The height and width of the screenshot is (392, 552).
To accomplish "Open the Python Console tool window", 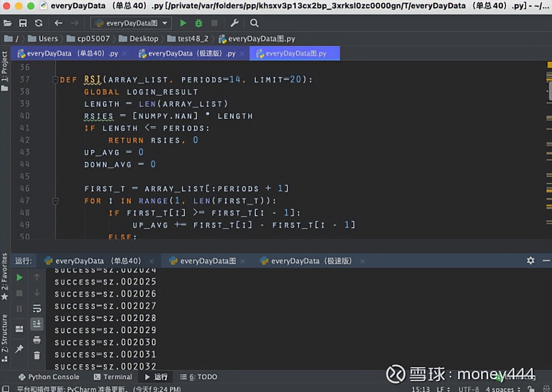I will click(49, 377).
